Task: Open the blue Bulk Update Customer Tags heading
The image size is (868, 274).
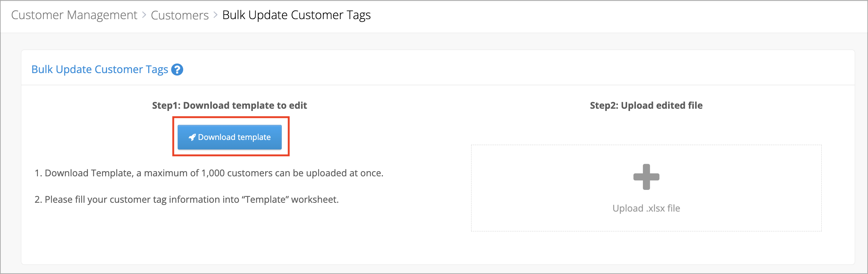Action: [x=100, y=69]
